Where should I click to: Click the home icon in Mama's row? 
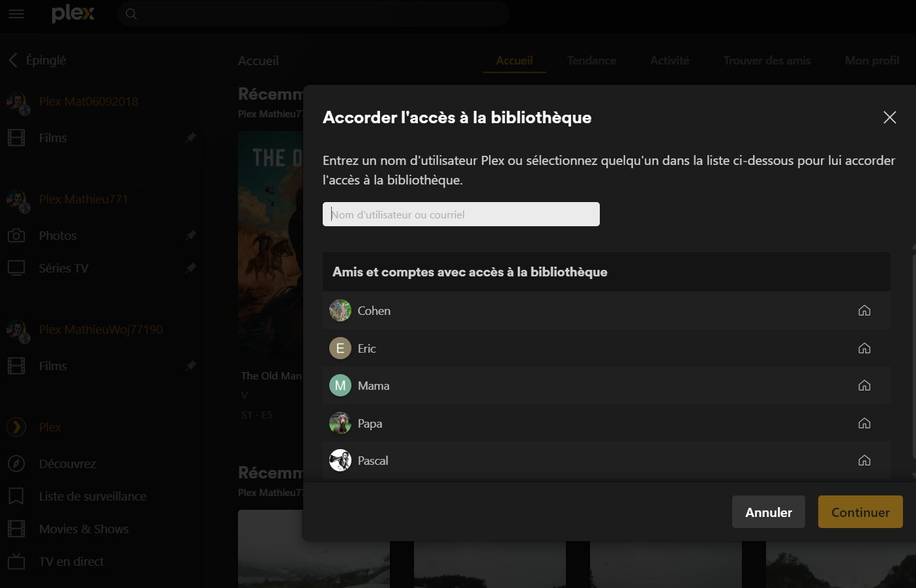(x=864, y=385)
